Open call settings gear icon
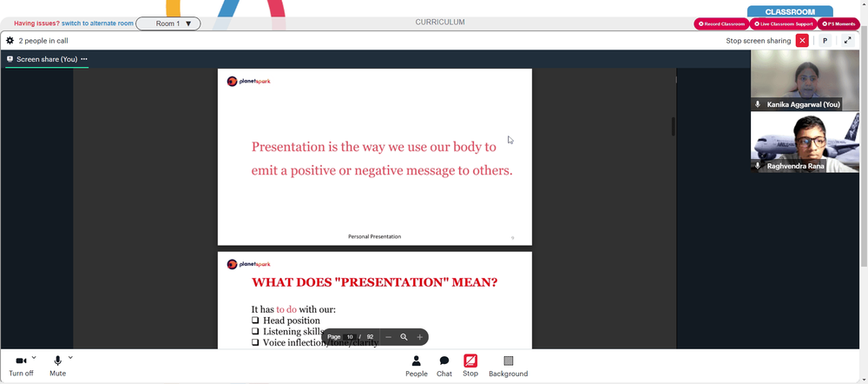The image size is (868, 384). pyautogui.click(x=10, y=41)
